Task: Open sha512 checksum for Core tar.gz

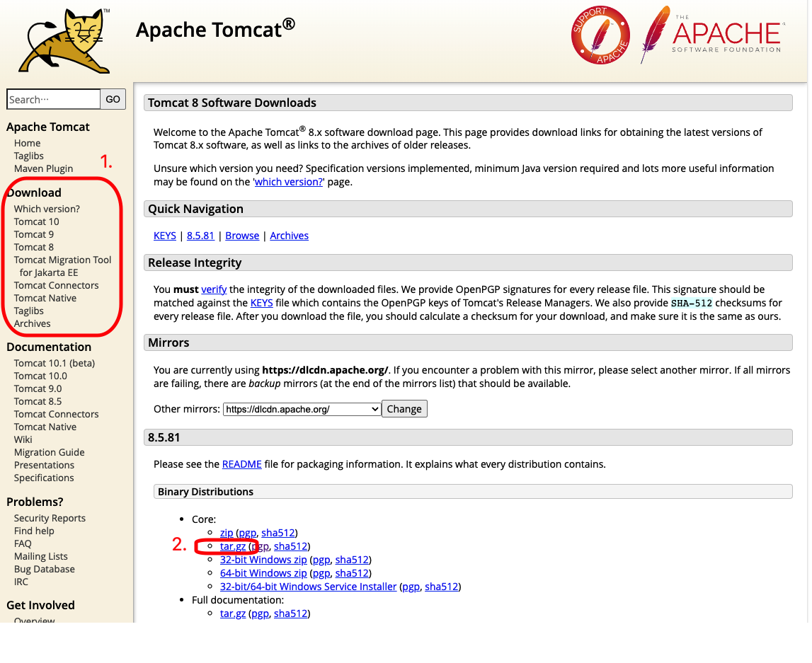Action: (x=290, y=546)
